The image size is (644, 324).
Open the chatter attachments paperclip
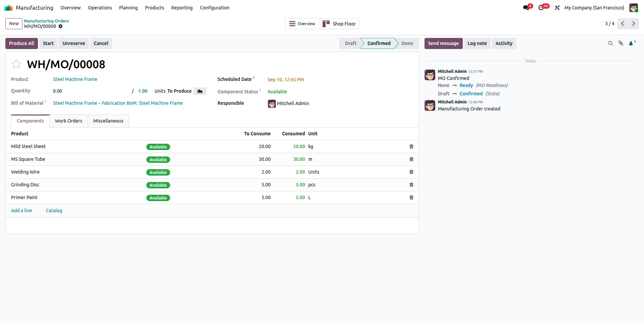coord(621,43)
